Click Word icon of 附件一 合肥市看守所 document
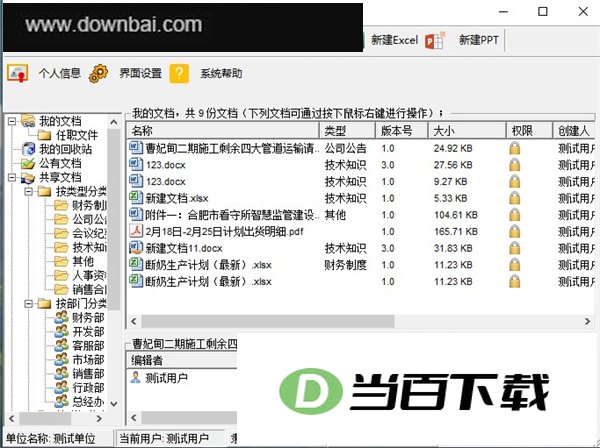This screenshot has width=600, height=448. (136, 215)
